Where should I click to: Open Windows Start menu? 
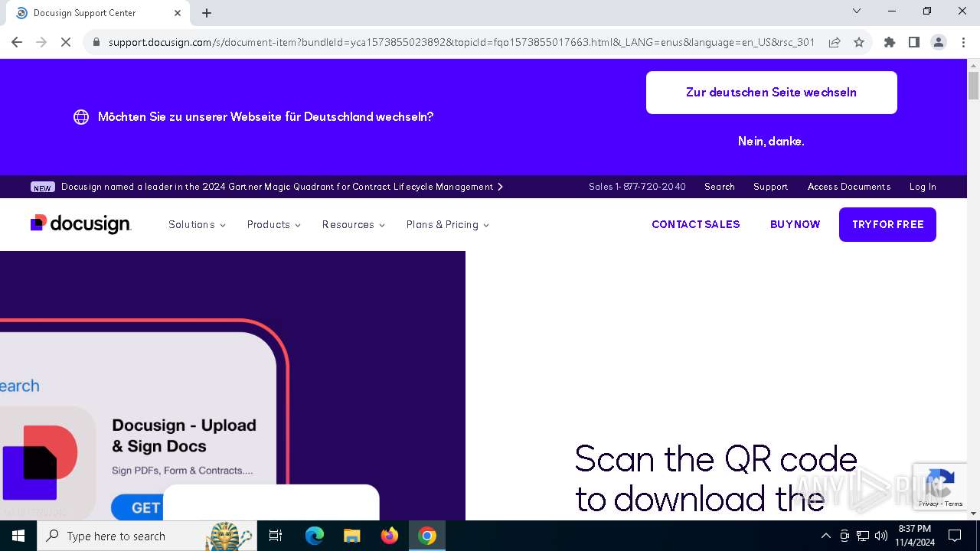18,536
